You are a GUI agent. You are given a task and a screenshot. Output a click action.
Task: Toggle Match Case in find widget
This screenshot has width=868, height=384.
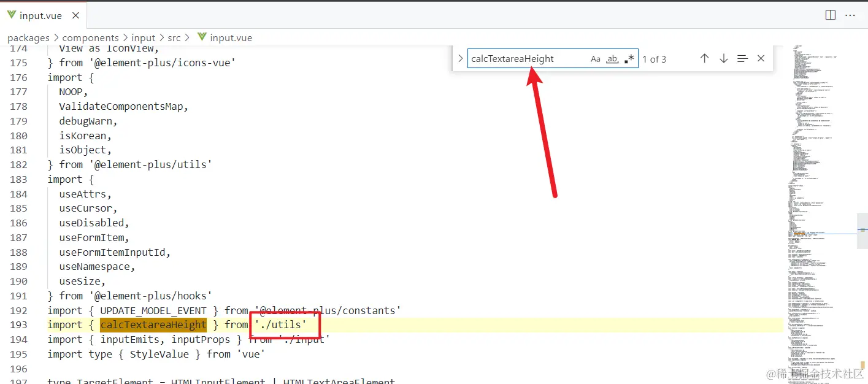coord(596,59)
